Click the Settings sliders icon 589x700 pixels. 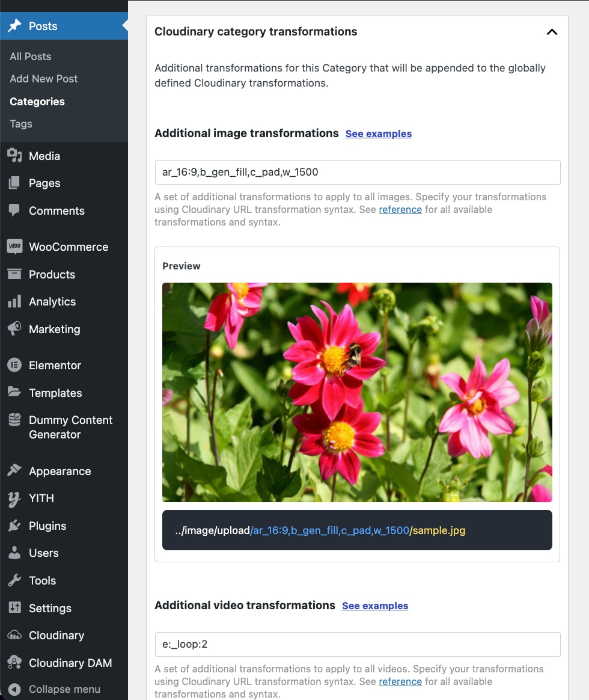pos(14,607)
